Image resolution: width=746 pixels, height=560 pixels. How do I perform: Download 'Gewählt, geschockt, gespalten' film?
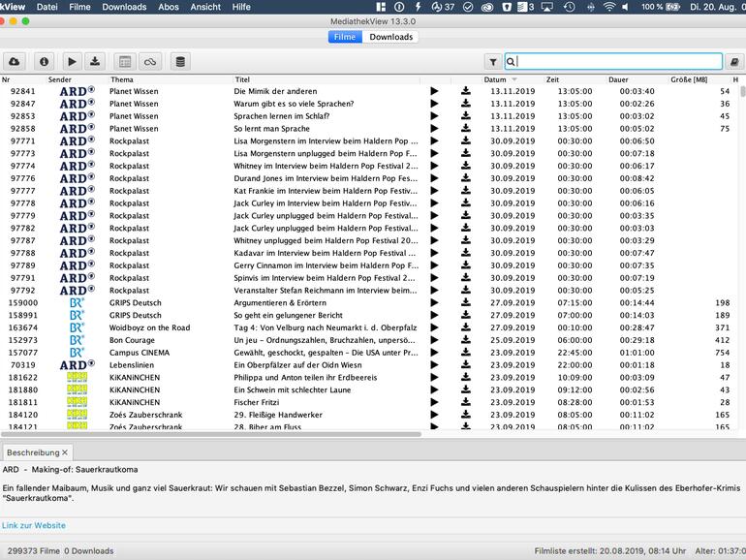pyautogui.click(x=466, y=352)
